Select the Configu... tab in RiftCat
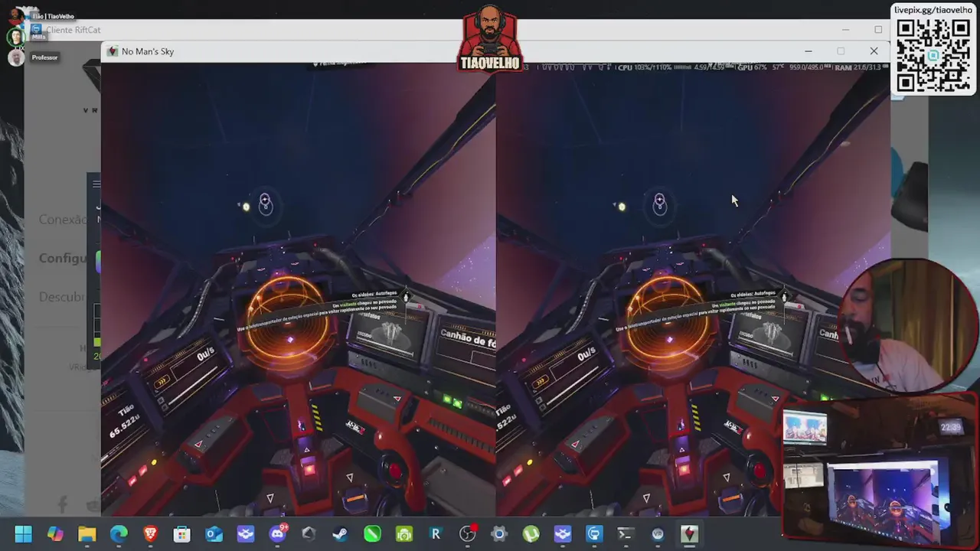The image size is (980, 551). 63,258
